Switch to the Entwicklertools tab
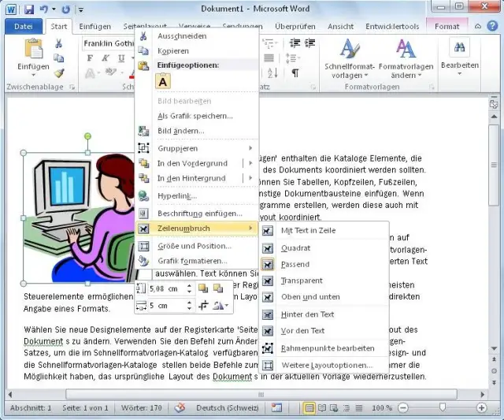504x420 pixels. (x=392, y=26)
